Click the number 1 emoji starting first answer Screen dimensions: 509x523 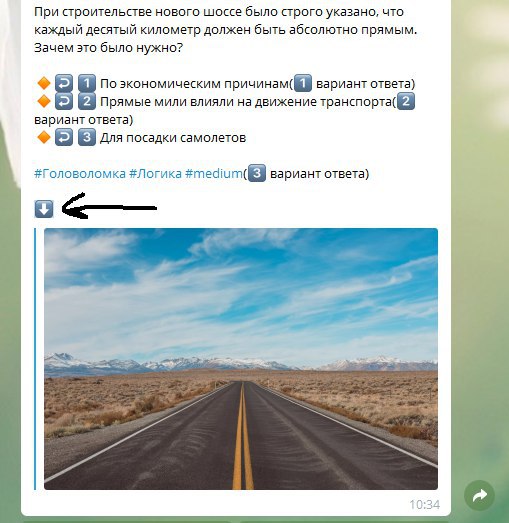tap(87, 83)
